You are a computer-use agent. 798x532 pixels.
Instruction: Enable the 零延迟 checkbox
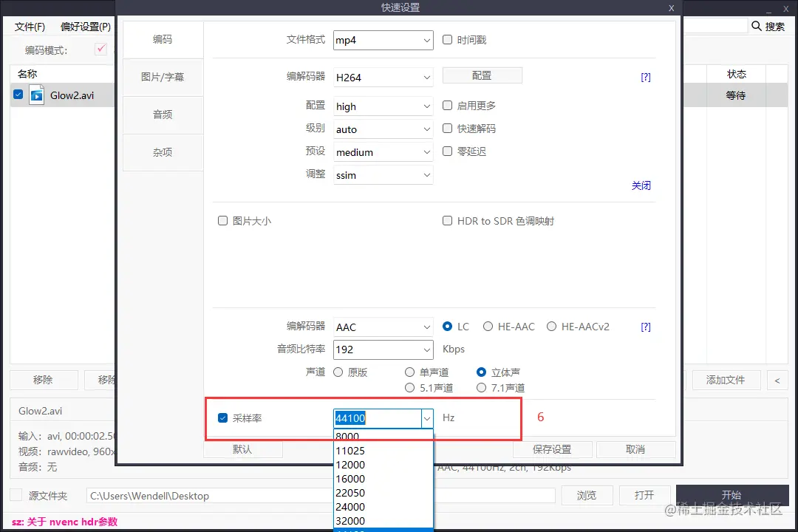click(x=447, y=151)
